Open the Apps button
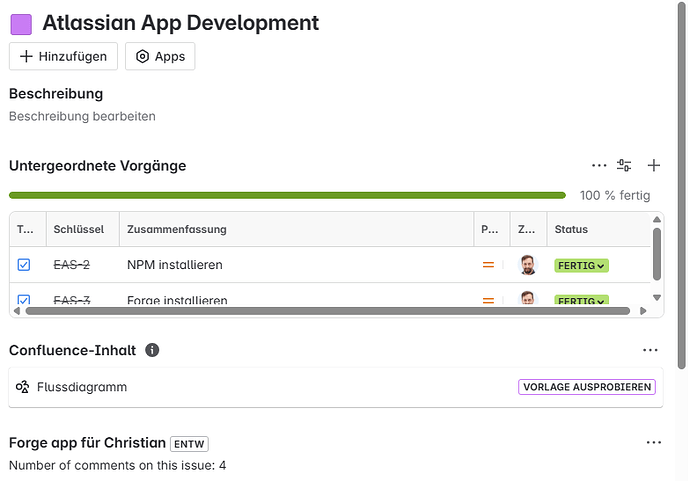 coord(160,56)
